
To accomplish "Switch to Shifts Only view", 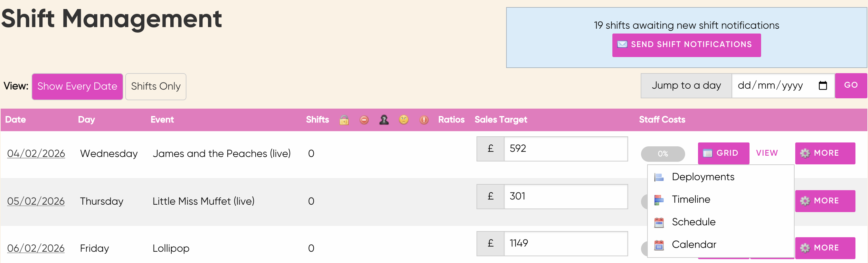I will (156, 87).
